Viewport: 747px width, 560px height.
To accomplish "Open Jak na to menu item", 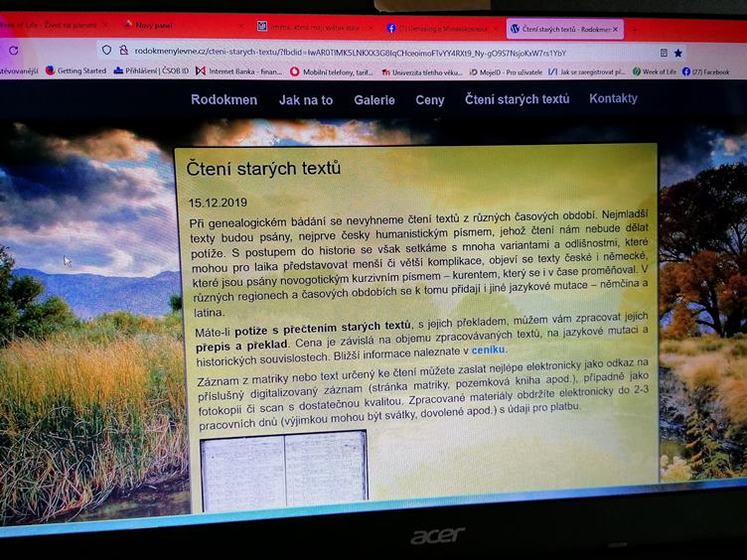I will tap(306, 100).
